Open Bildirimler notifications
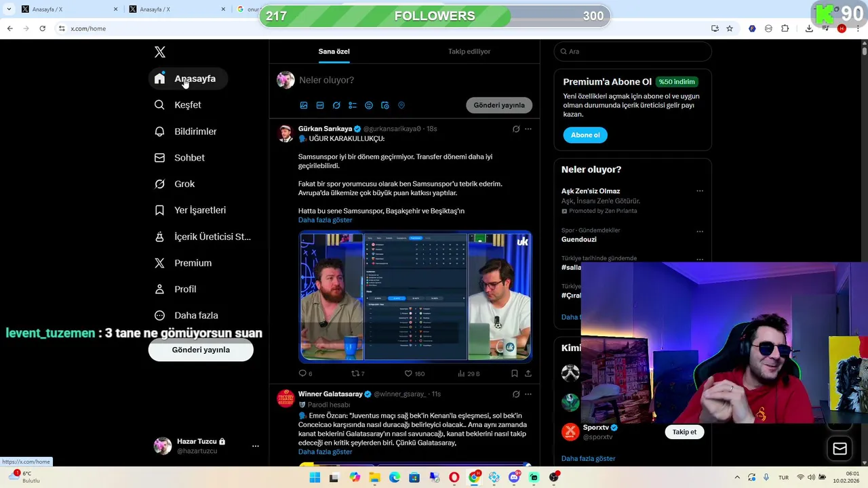 [x=185, y=131]
